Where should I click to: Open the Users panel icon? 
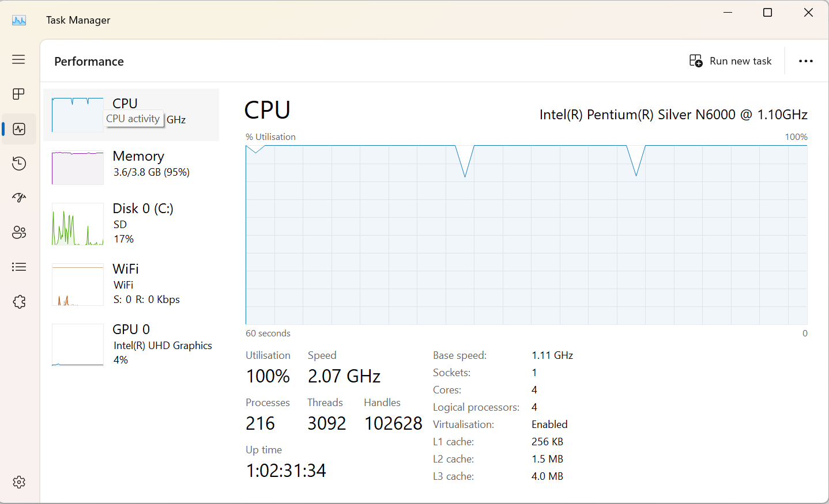(18, 232)
